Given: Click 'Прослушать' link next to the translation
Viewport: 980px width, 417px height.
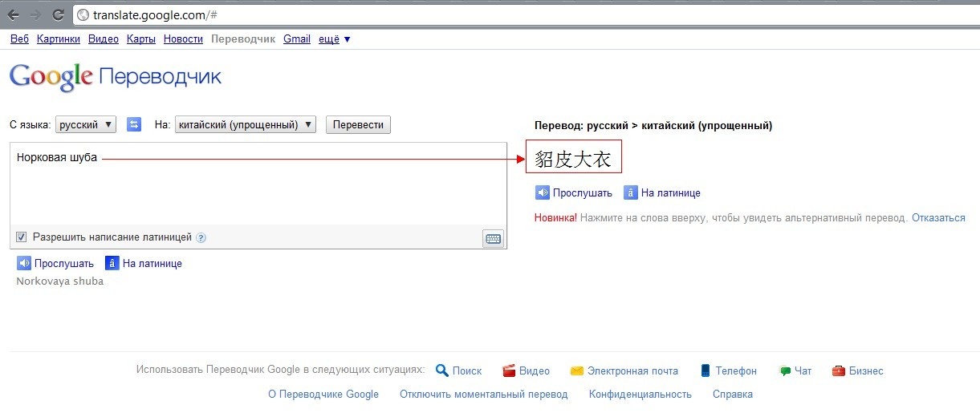Looking at the screenshot, I should [x=583, y=192].
